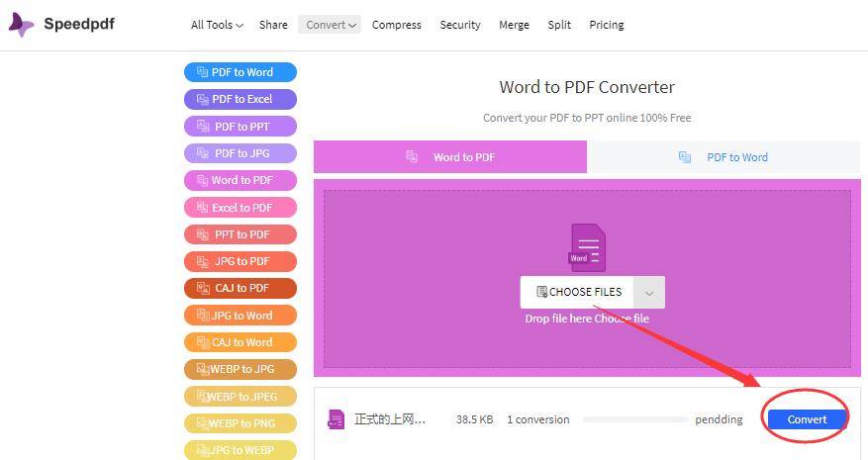Select the Word to PDF tab

450,157
